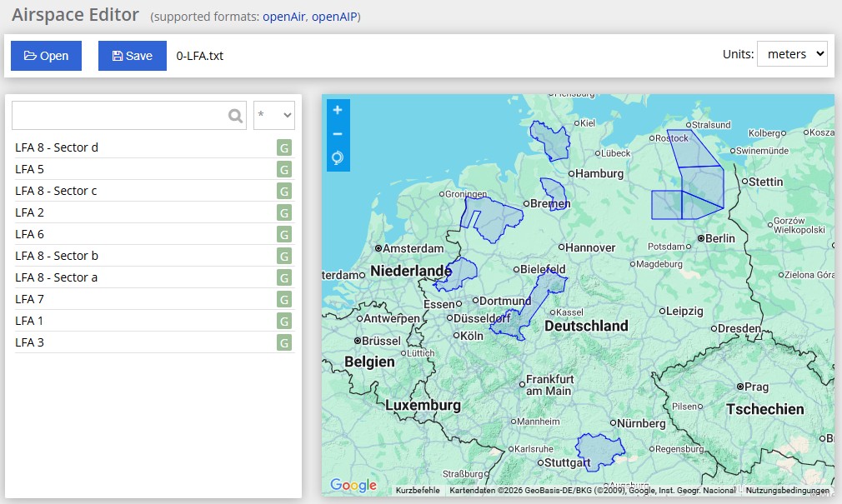Click the G class badge for LFA 5
842x504 pixels.
click(x=284, y=169)
